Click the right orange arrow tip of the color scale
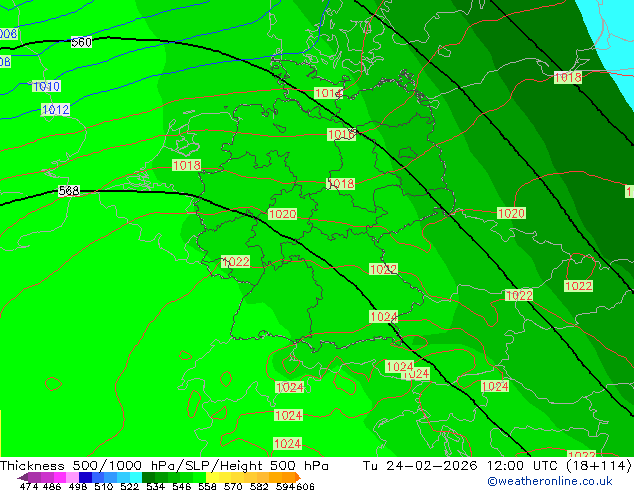 point(298,477)
